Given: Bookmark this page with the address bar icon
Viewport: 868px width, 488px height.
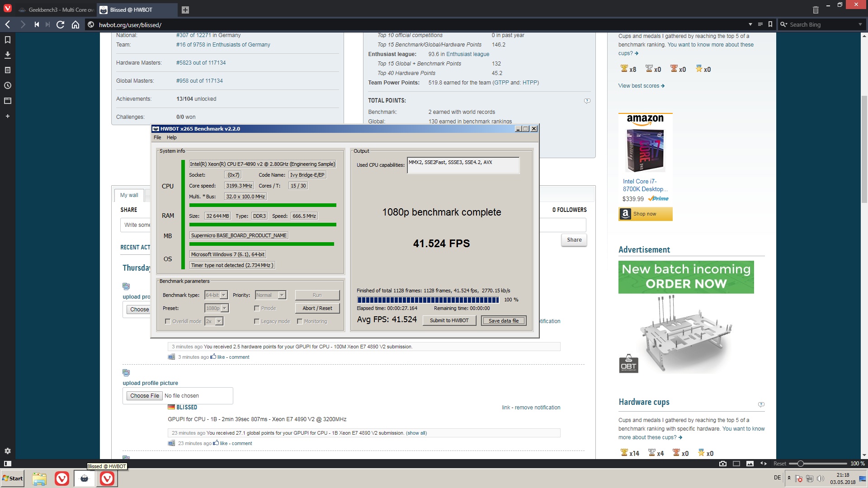Looking at the screenshot, I should (x=770, y=24).
